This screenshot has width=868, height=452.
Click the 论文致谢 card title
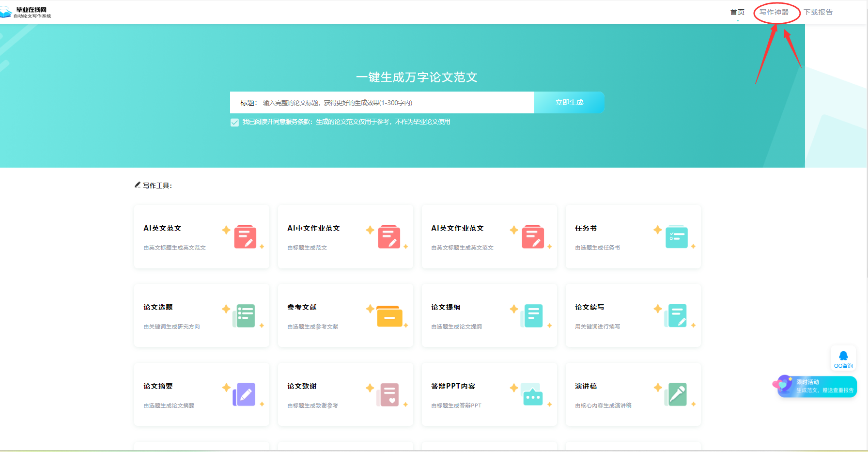[302, 386]
